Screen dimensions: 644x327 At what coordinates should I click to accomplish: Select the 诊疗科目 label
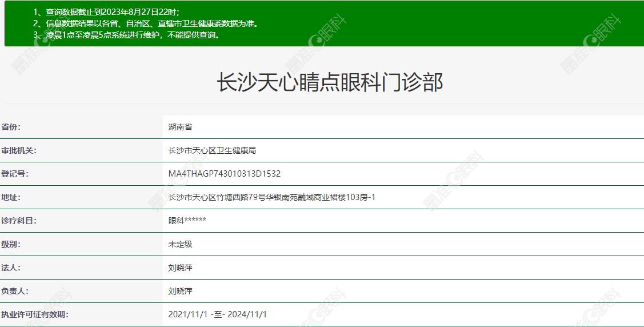[x=18, y=221]
